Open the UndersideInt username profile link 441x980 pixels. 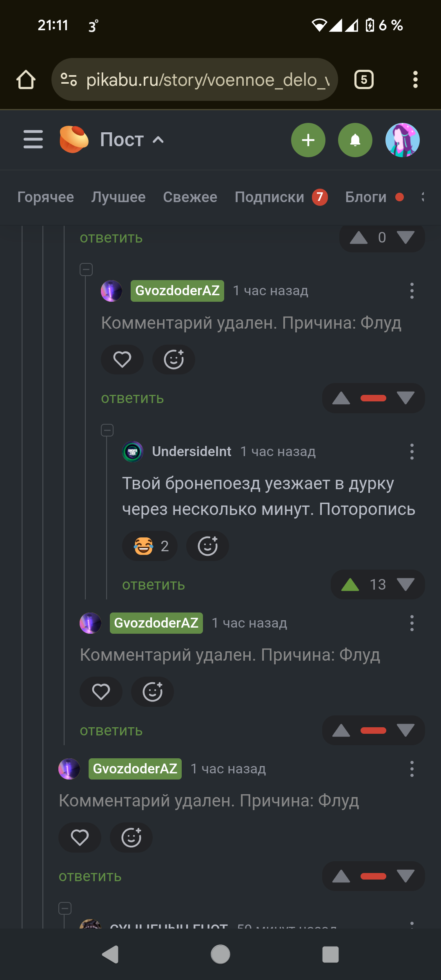(x=192, y=452)
